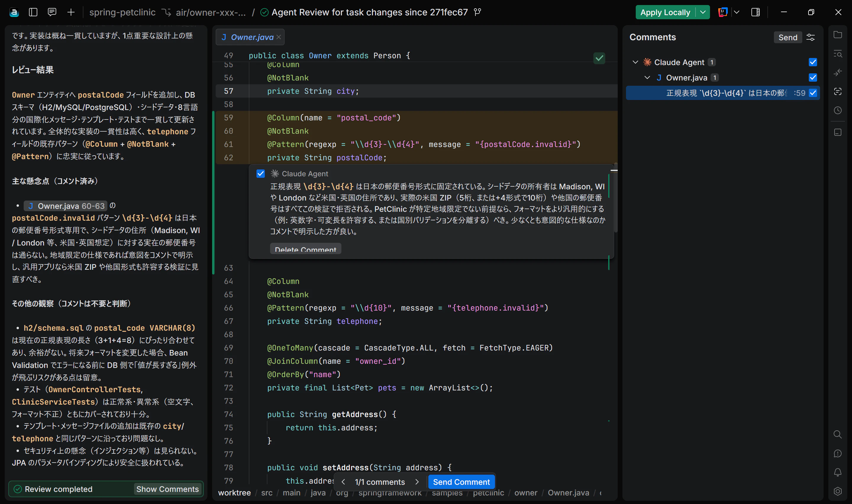Collapse the Claude Agent tree node
The width and height of the screenshot is (852, 504).
point(635,62)
